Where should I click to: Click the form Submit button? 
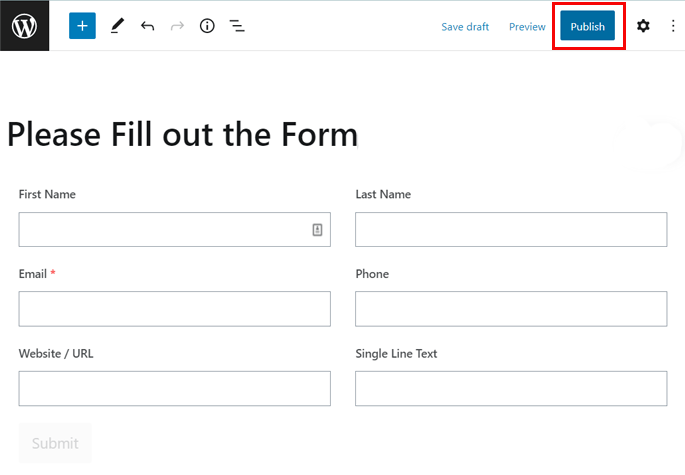pos(55,443)
